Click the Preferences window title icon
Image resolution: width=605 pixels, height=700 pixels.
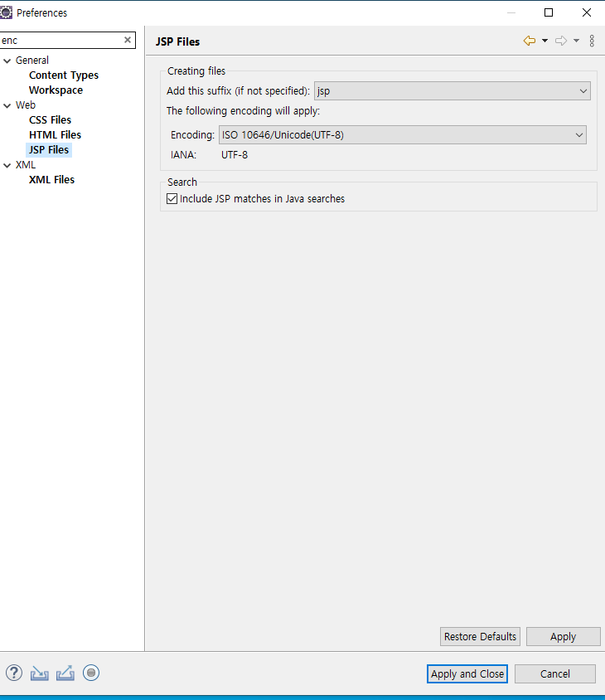pyautogui.click(x=6, y=12)
